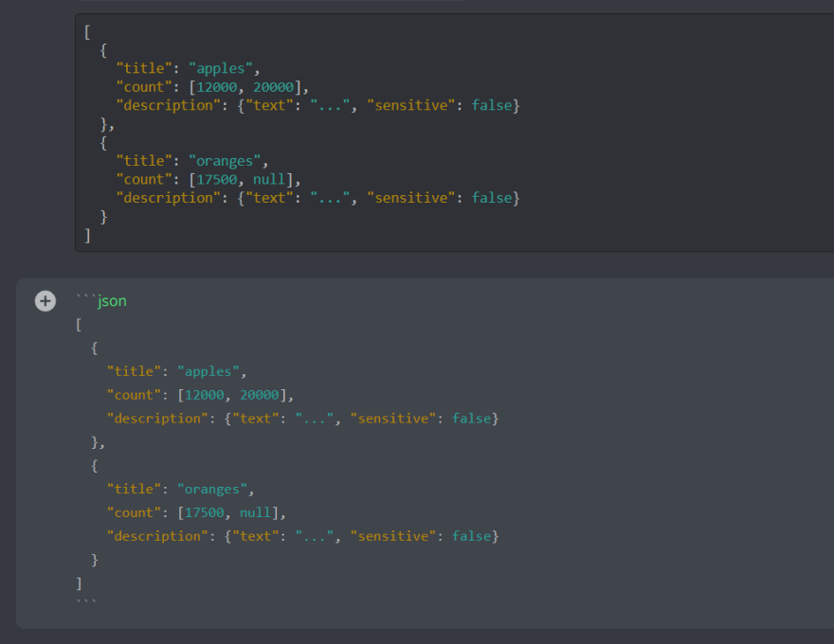The height and width of the screenshot is (644, 834).
Task: Select count [17500, null] line in message input
Action: point(196,512)
